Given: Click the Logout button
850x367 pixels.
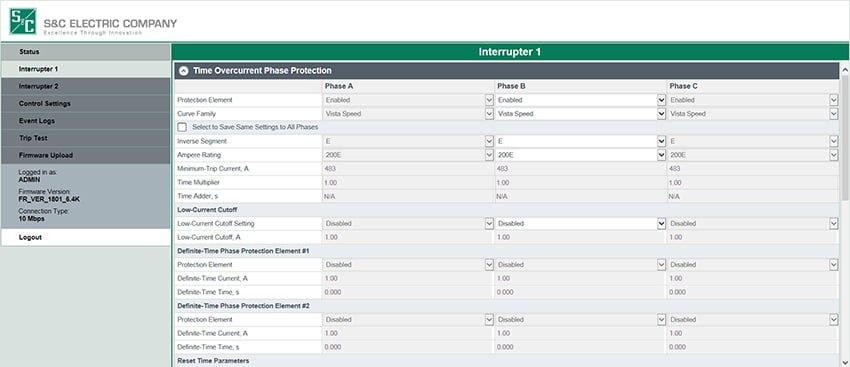Looking at the screenshot, I should (x=86, y=237).
